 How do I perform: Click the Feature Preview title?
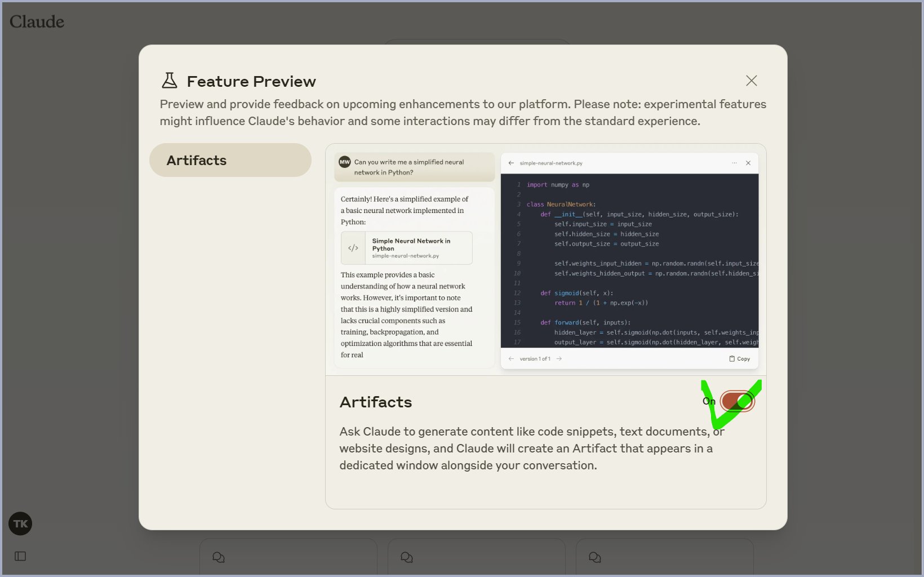point(251,81)
